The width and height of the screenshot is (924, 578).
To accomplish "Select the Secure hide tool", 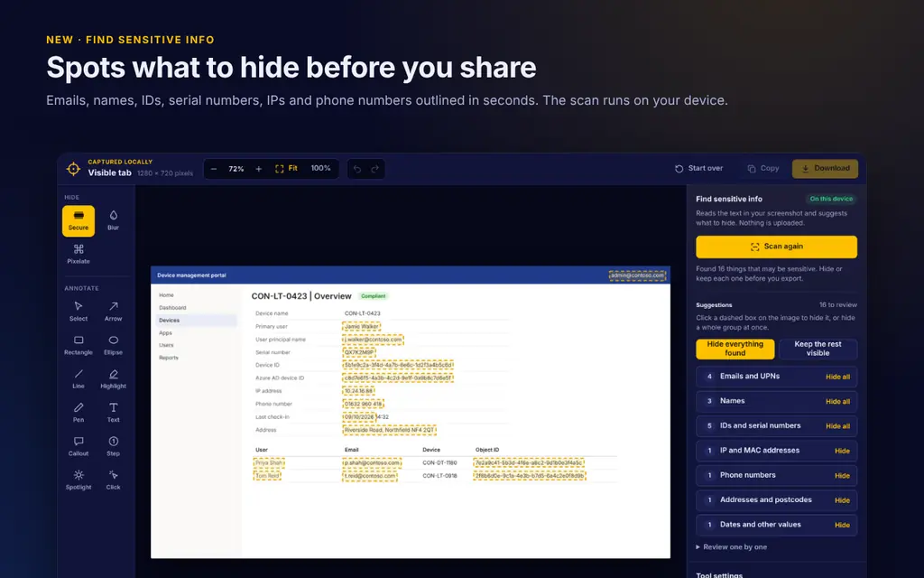I will click(79, 221).
